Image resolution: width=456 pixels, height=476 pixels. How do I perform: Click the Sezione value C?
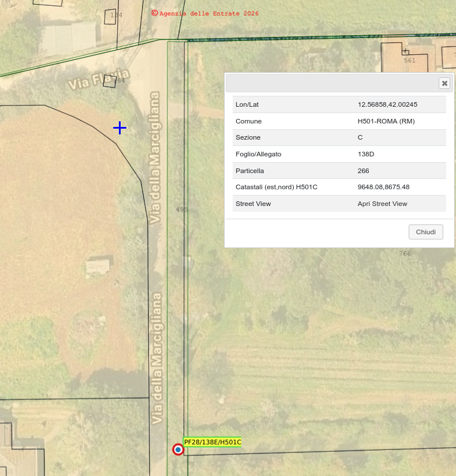click(x=360, y=137)
